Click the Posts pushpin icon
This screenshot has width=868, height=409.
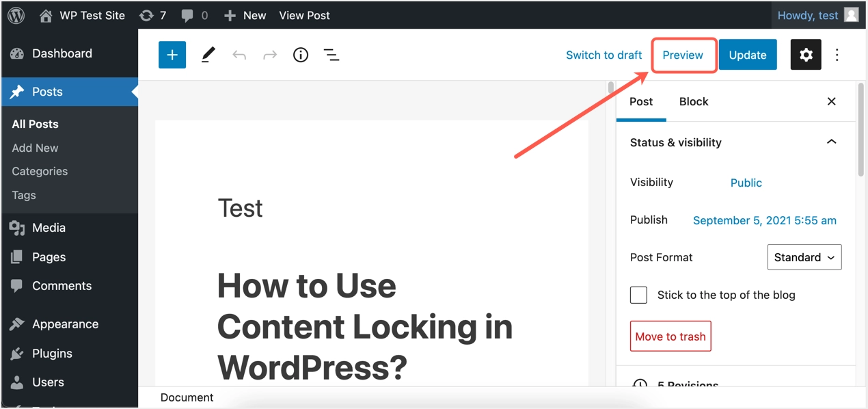[x=17, y=92]
